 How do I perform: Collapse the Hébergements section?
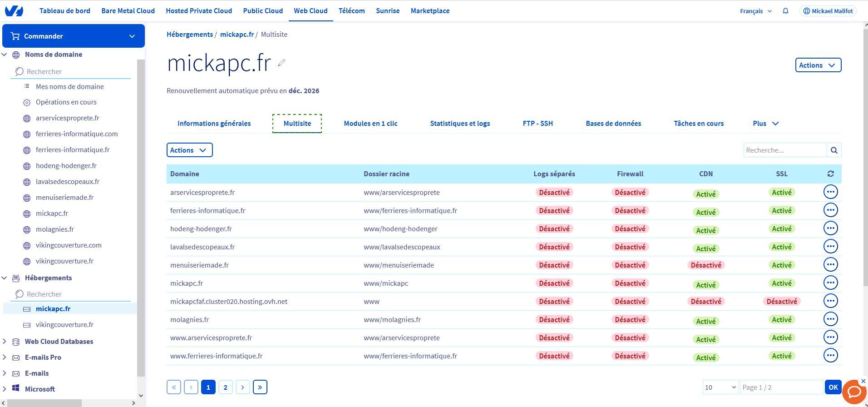5,278
